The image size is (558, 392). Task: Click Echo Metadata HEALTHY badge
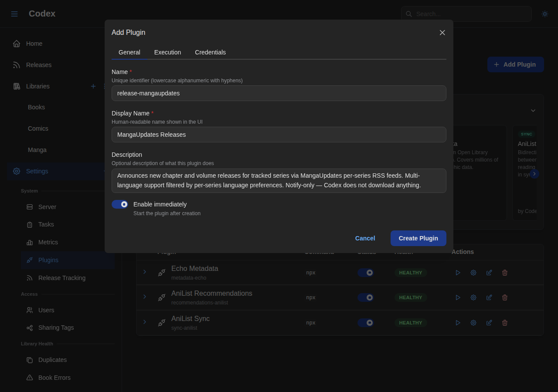click(411, 273)
